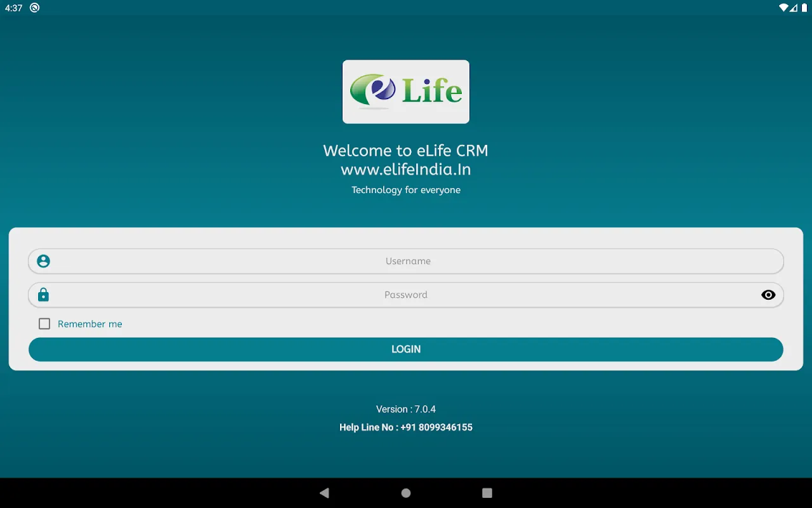812x508 pixels.
Task: Show password using the eye icon
Action: (x=768, y=295)
